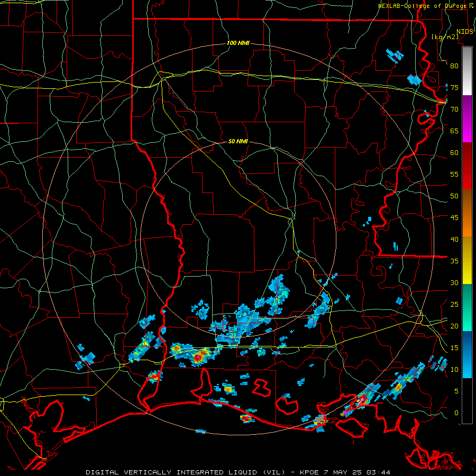Click the 80 value on the color scale
This screenshot has height=476, width=476.
coord(454,66)
